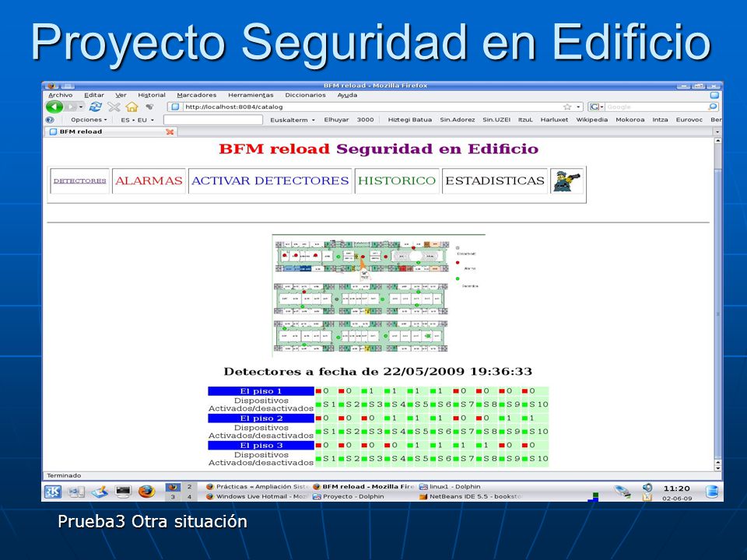The width and height of the screenshot is (747, 560).
Task: Click the small icon next to home button
Action: pyautogui.click(x=149, y=107)
